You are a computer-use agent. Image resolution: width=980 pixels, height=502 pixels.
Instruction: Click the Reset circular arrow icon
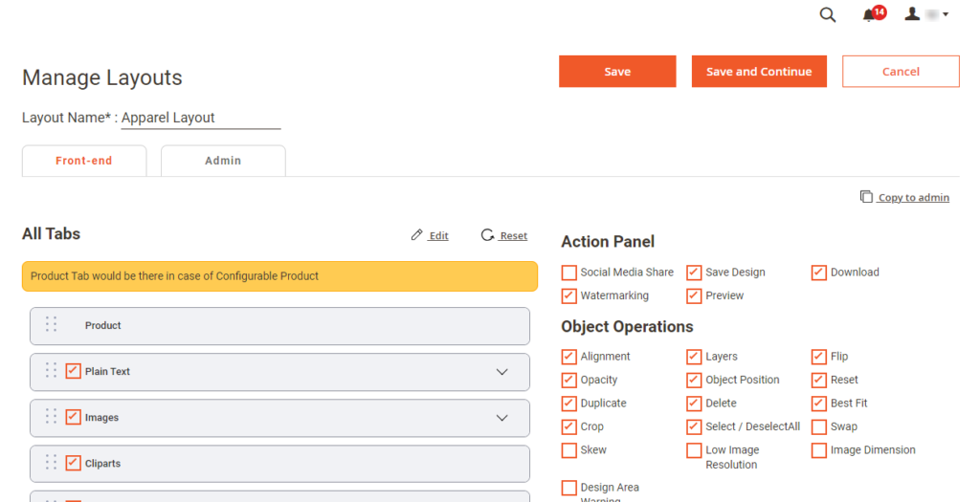click(488, 235)
